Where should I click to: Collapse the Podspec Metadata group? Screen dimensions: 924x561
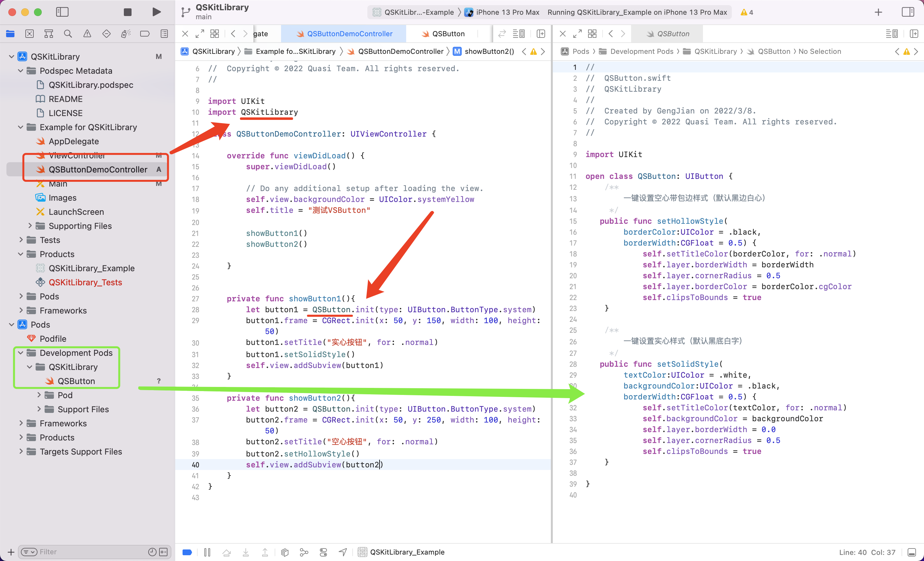(21, 71)
